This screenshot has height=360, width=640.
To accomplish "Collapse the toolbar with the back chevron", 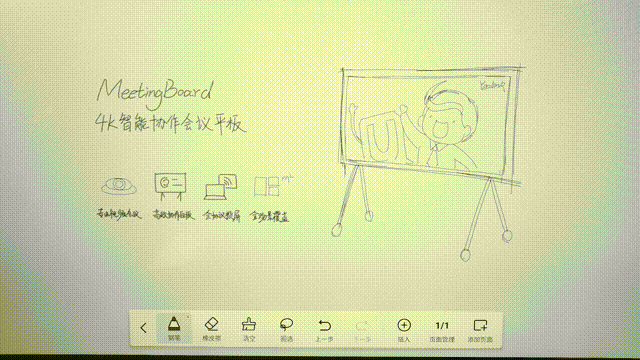I will click(143, 328).
